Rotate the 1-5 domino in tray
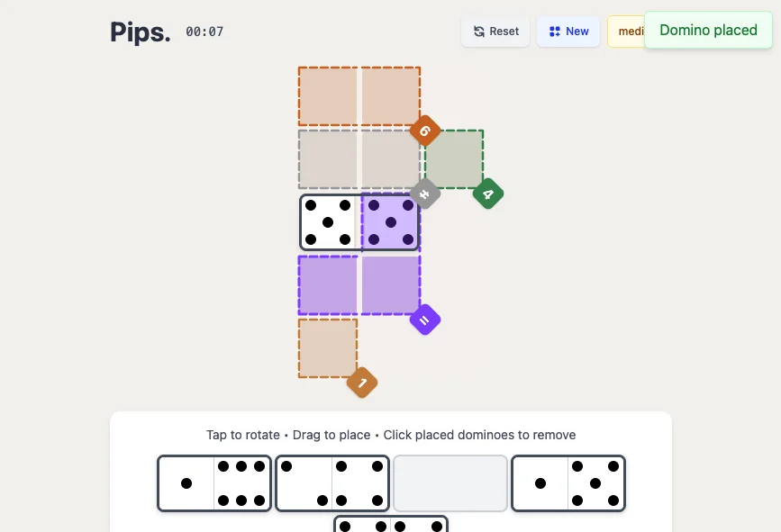Viewport: 781px width, 532px height. pos(568,483)
